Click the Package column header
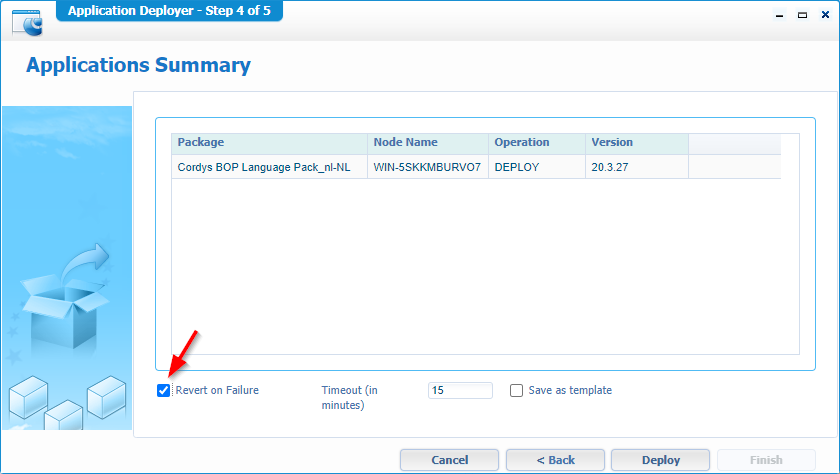The width and height of the screenshot is (840, 474). point(269,144)
